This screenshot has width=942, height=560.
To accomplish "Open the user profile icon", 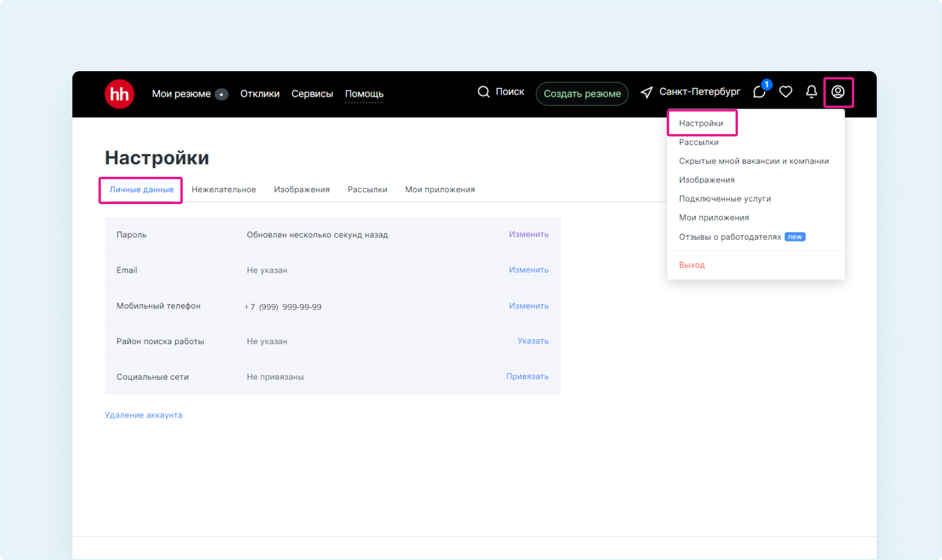I will pos(838,91).
